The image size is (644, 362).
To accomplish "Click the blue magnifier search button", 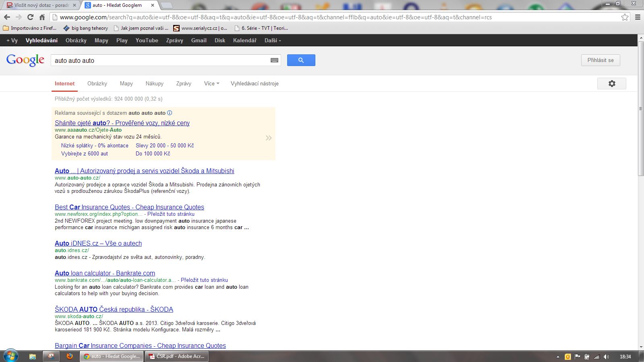I will coord(301,60).
